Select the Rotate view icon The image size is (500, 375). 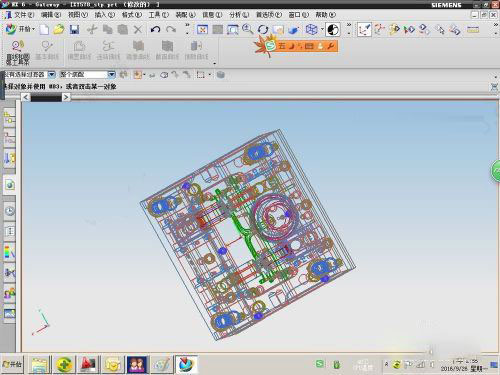coord(263,30)
